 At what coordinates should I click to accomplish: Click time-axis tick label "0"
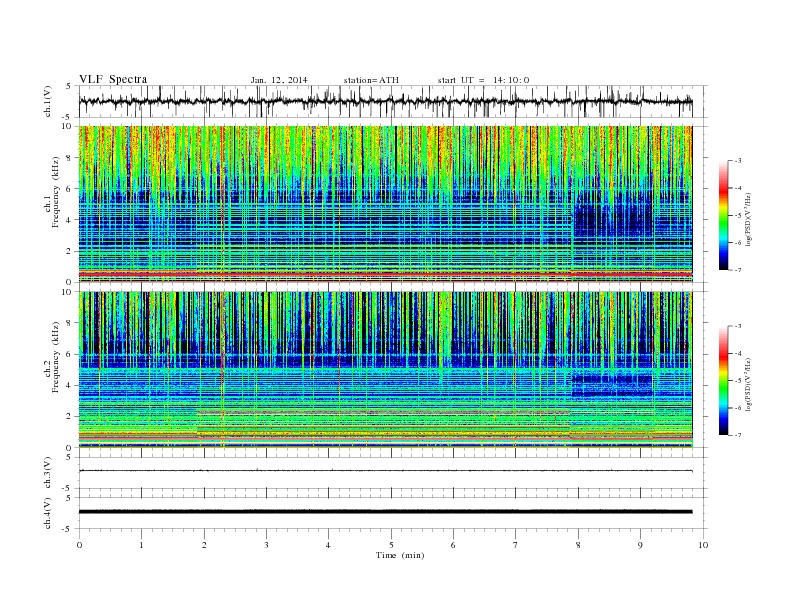click(x=79, y=545)
